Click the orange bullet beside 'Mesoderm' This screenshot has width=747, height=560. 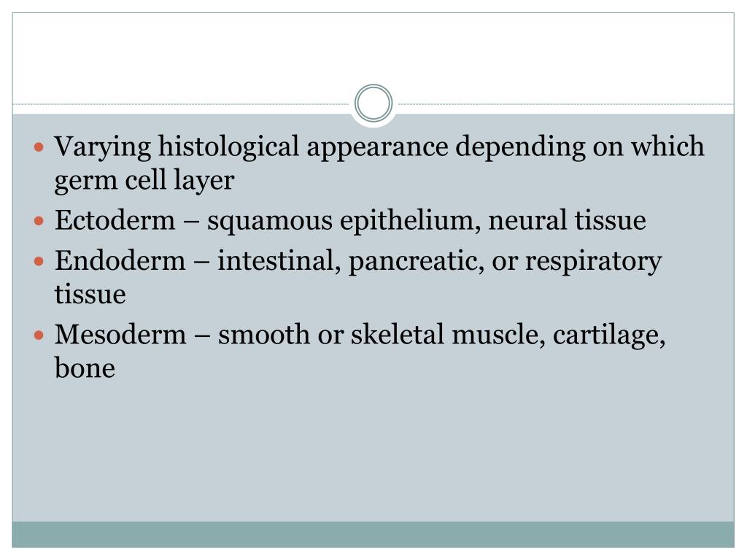[x=39, y=335]
